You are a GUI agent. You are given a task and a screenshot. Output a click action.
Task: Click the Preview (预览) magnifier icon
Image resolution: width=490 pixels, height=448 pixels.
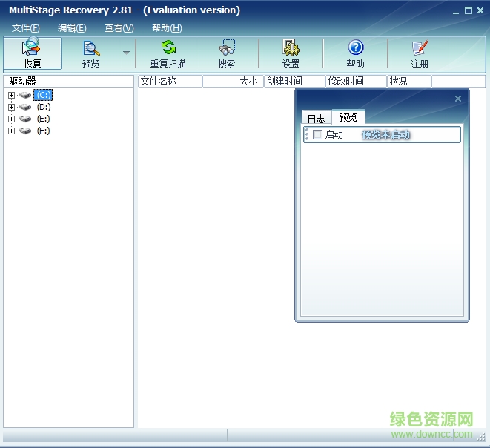(91, 49)
